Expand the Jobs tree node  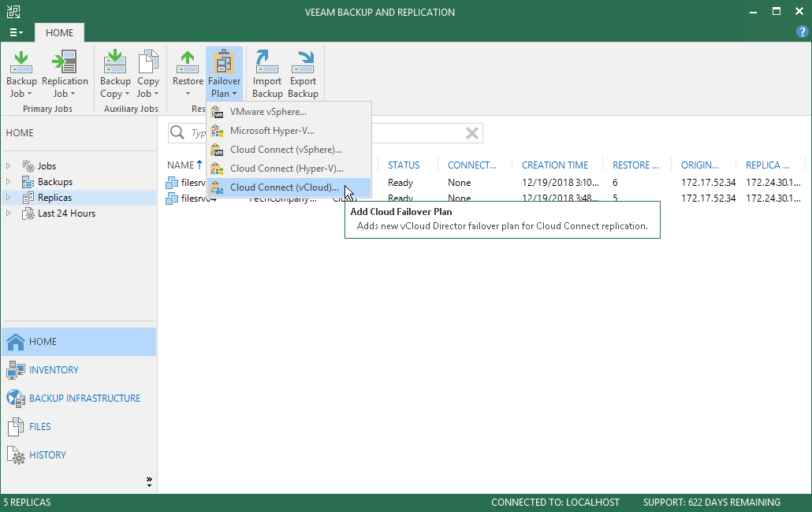(9, 165)
